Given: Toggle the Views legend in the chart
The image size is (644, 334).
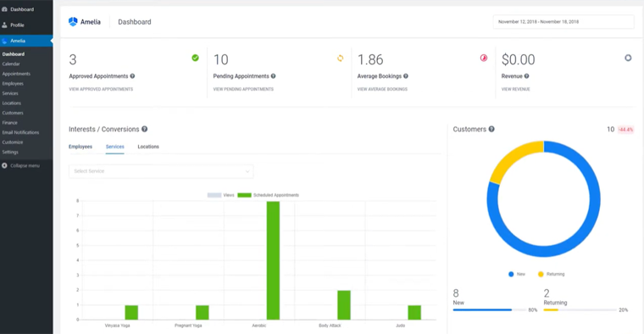Looking at the screenshot, I should coord(220,195).
